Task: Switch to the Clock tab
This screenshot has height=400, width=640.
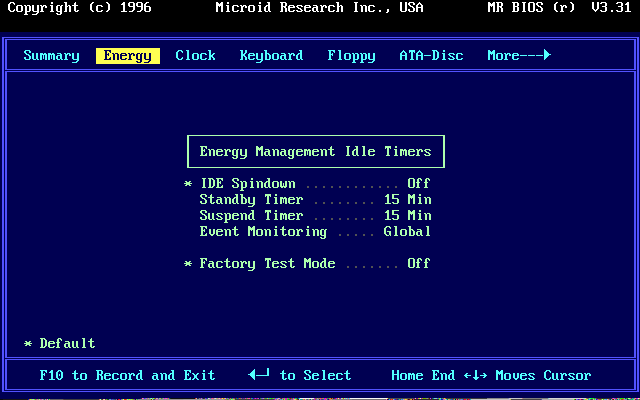Action: tap(196, 56)
